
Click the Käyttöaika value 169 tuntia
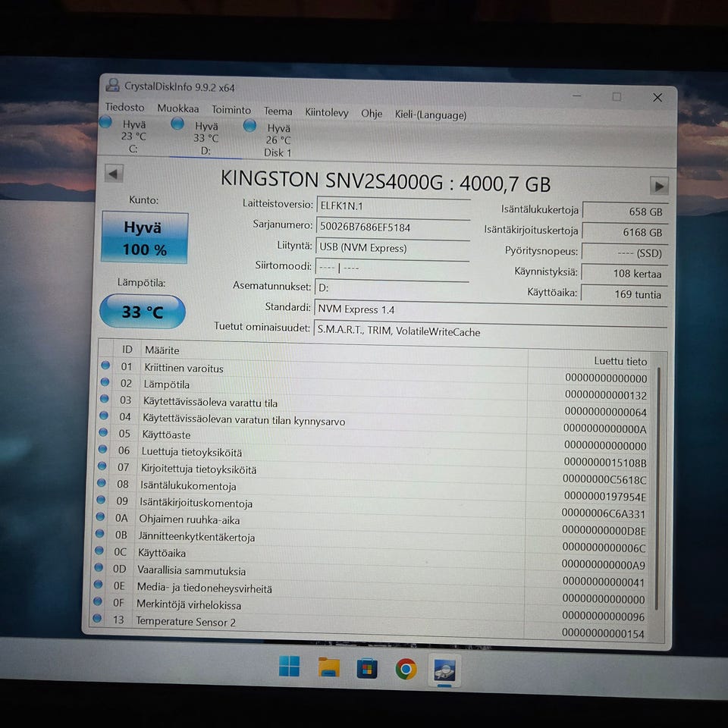(x=623, y=294)
